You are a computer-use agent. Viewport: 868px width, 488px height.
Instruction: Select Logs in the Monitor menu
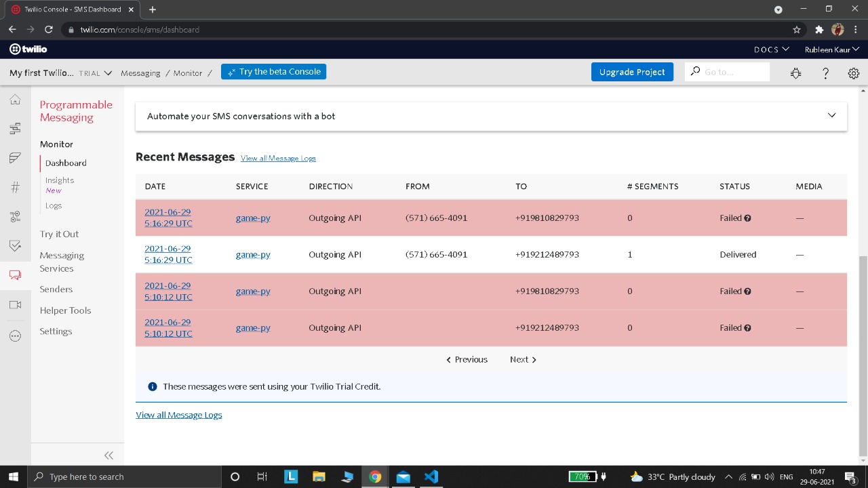[x=54, y=205]
